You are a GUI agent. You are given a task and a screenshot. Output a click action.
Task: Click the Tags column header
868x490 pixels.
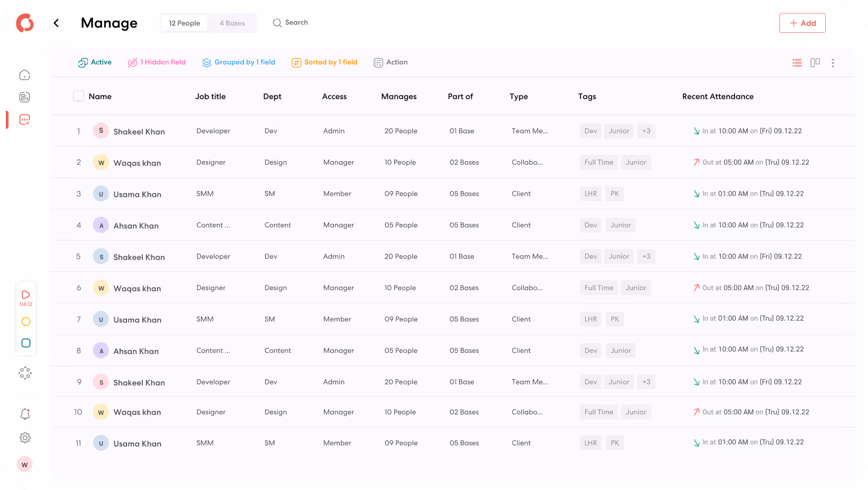tap(587, 97)
